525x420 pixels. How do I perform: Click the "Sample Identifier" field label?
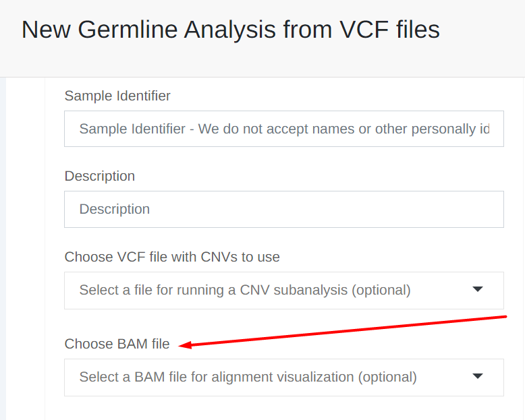[117, 96]
